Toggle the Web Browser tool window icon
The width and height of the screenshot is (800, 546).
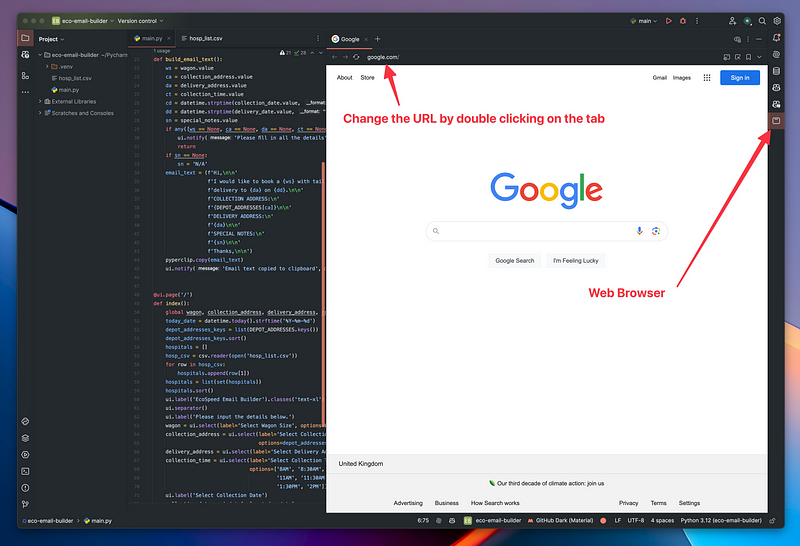click(x=776, y=121)
